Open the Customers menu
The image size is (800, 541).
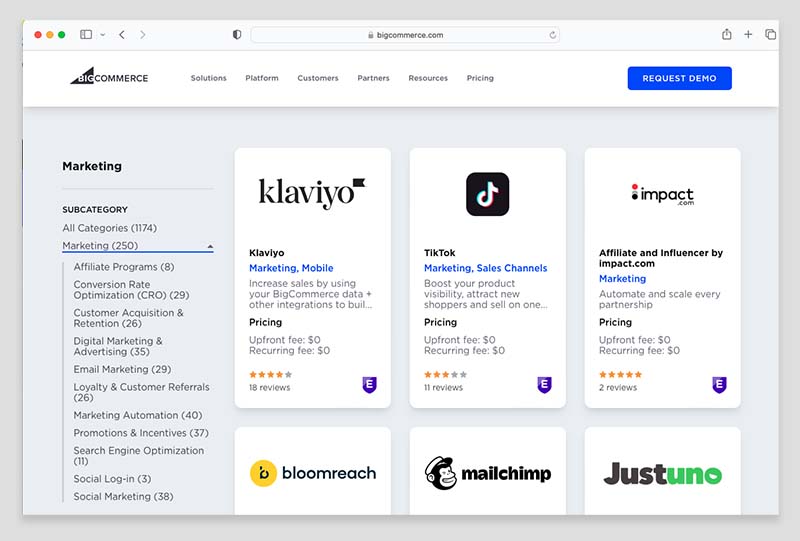tap(318, 78)
